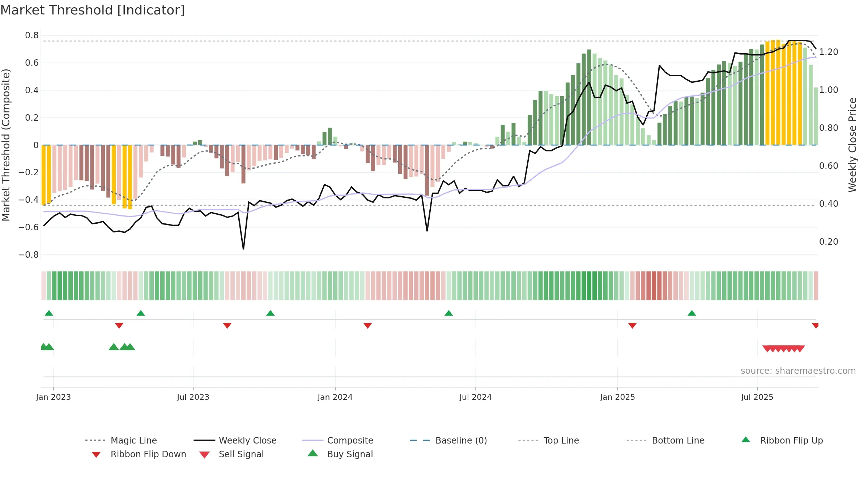Click the isolated Buy Signal triangle near Mar 2023
The height and width of the screenshot is (488, 868).
(114, 347)
